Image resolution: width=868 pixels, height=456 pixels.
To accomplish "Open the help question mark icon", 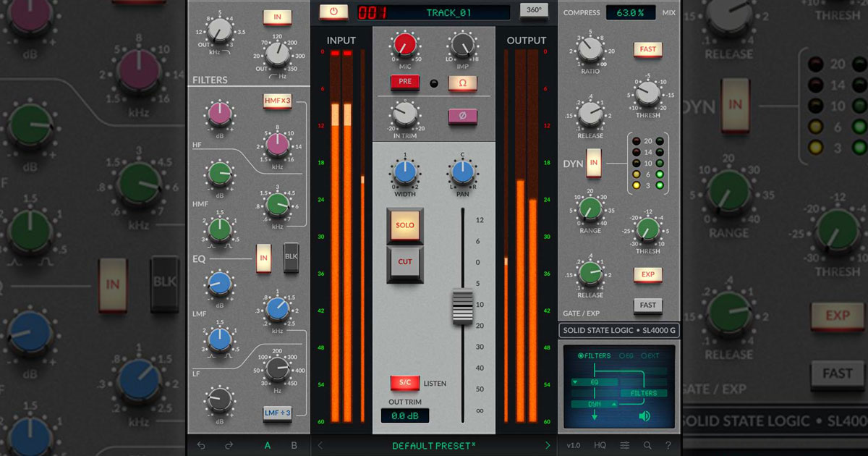I will [x=668, y=446].
